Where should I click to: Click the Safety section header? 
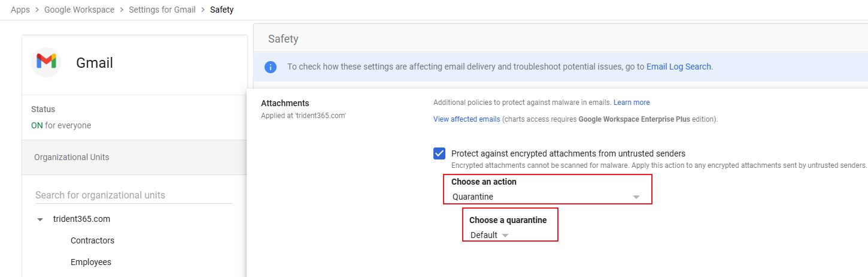pyautogui.click(x=283, y=39)
